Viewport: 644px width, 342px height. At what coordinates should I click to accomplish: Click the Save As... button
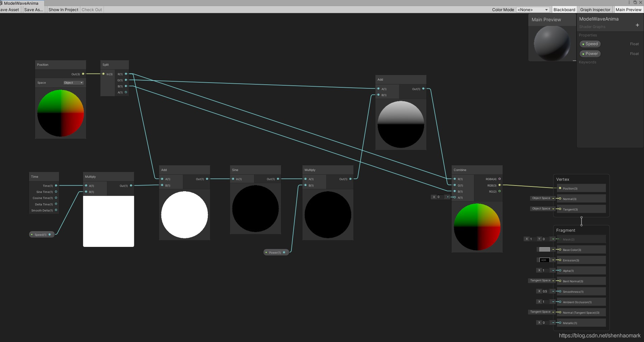(33, 9)
